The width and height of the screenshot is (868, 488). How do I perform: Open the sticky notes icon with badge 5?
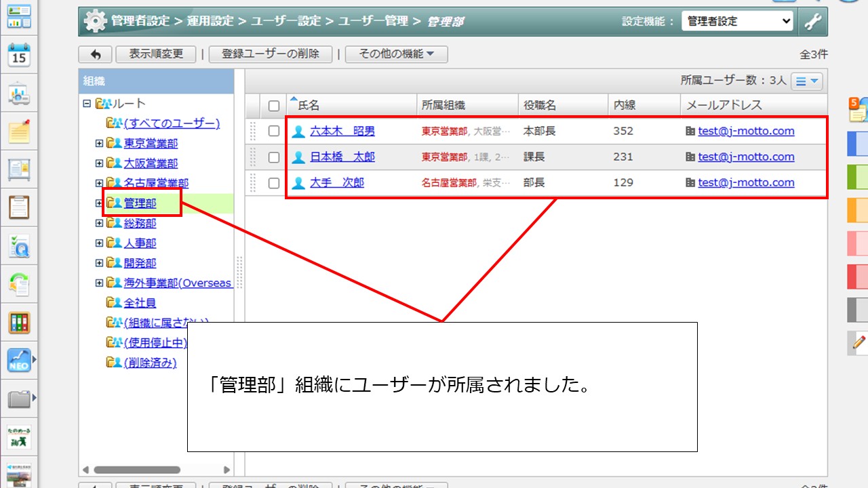click(x=858, y=110)
